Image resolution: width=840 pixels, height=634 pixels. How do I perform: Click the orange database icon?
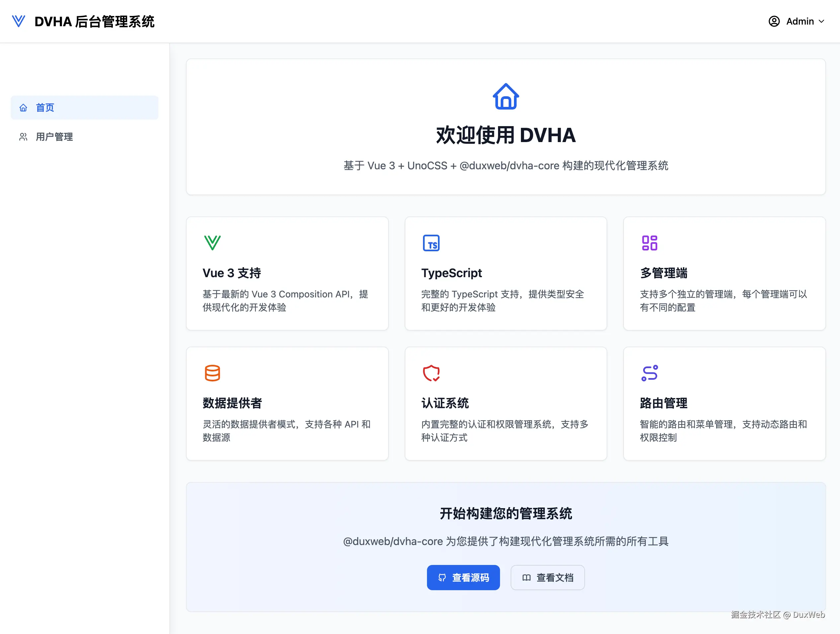[212, 373]
